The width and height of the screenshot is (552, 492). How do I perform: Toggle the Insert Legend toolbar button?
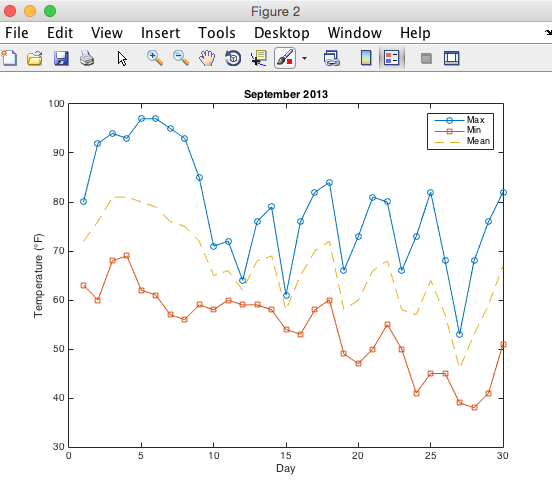click(391, 58)
